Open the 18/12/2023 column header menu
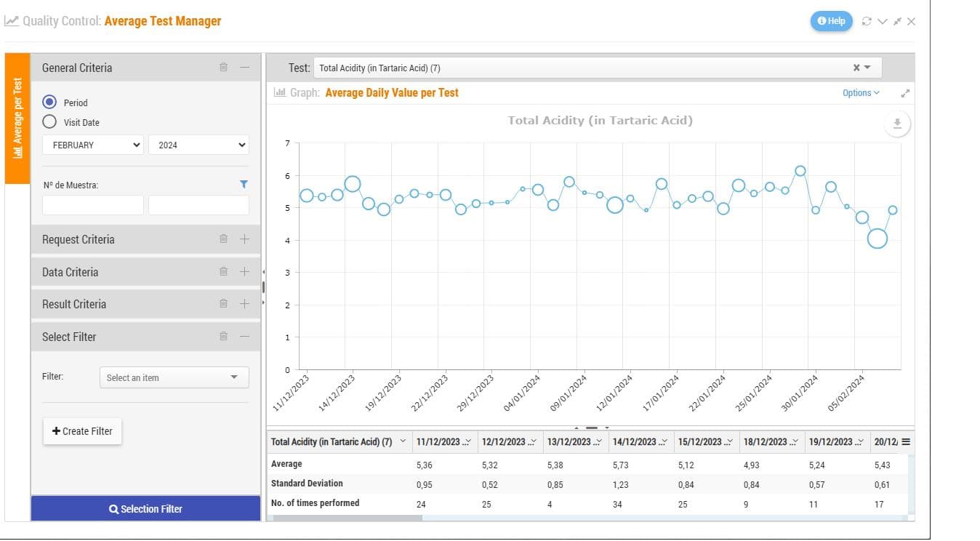The height and width of the screenshot is (541, 980). [795, 442]
